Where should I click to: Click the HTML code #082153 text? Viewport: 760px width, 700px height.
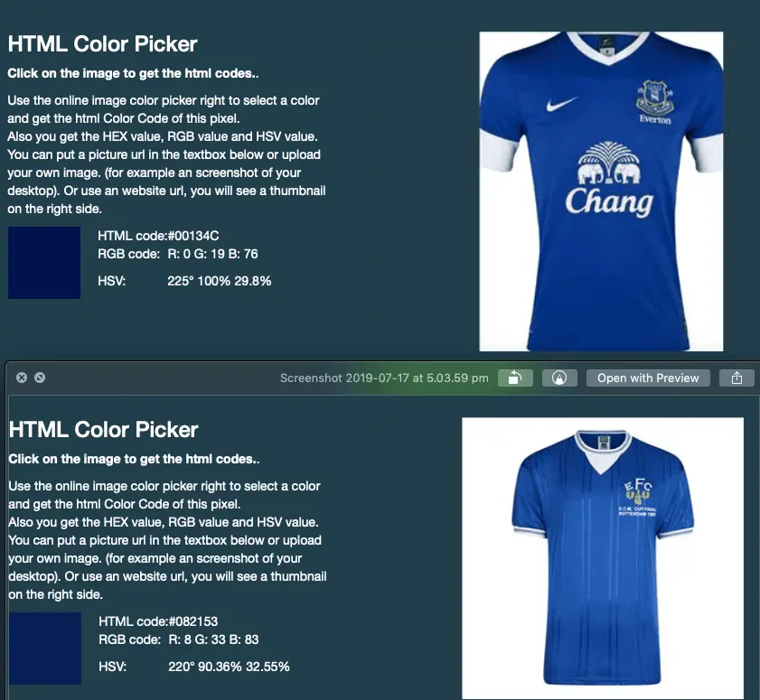click(x=158, y=621)
